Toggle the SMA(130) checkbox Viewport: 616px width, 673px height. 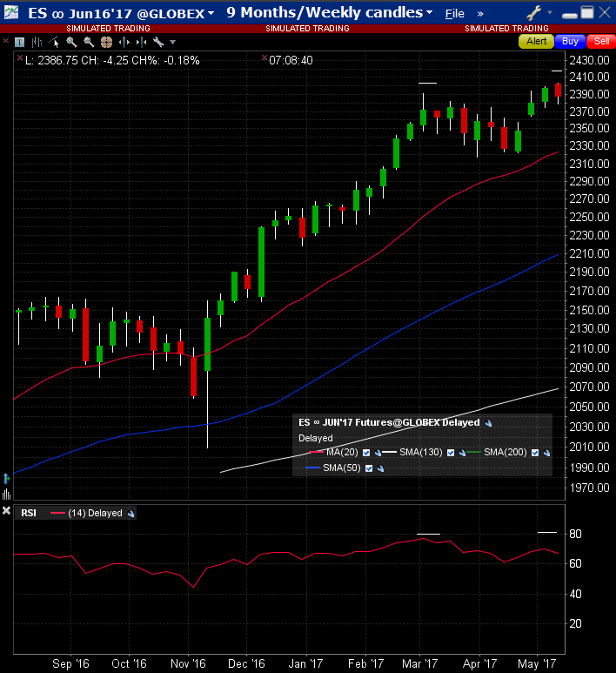click(450, 453)
